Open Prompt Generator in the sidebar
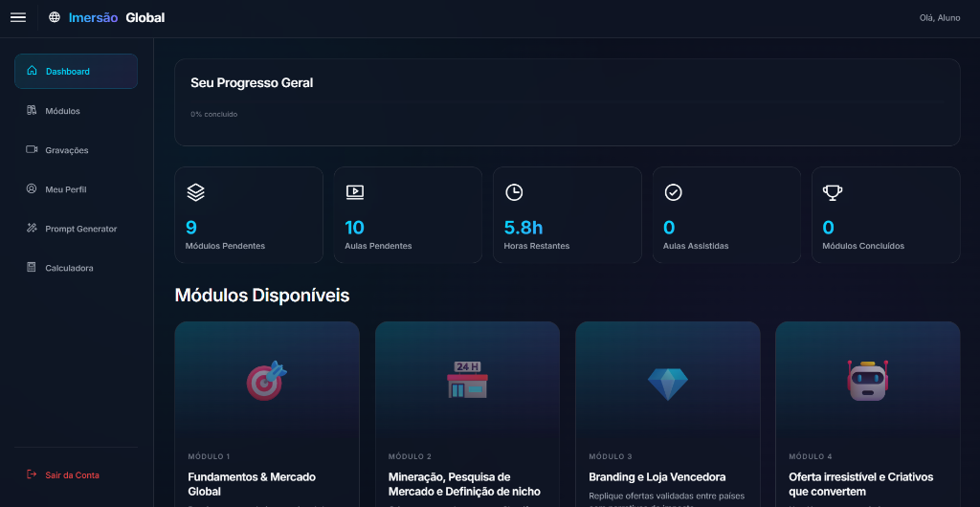This screenshot has width=980, height=507. [77, 229]
